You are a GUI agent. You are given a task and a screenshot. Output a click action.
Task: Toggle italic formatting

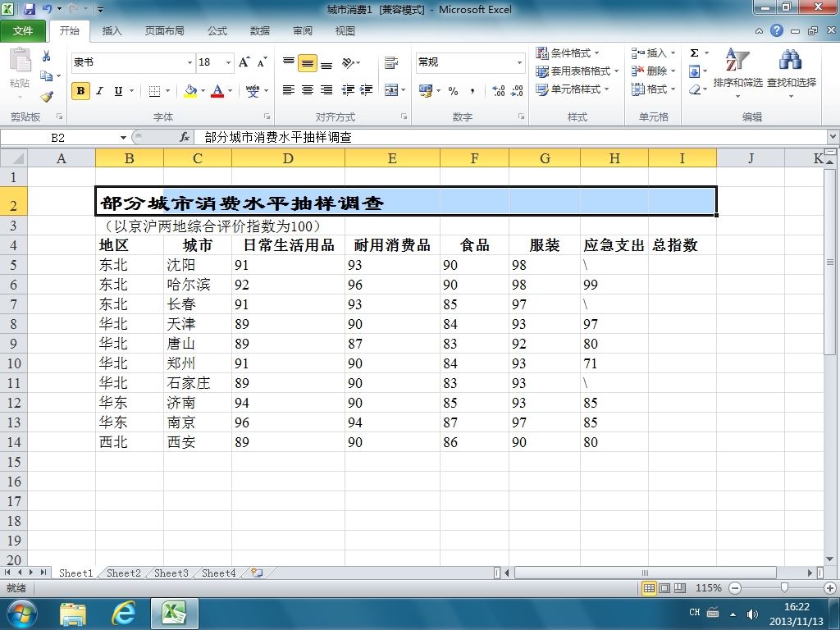(99, 91)
